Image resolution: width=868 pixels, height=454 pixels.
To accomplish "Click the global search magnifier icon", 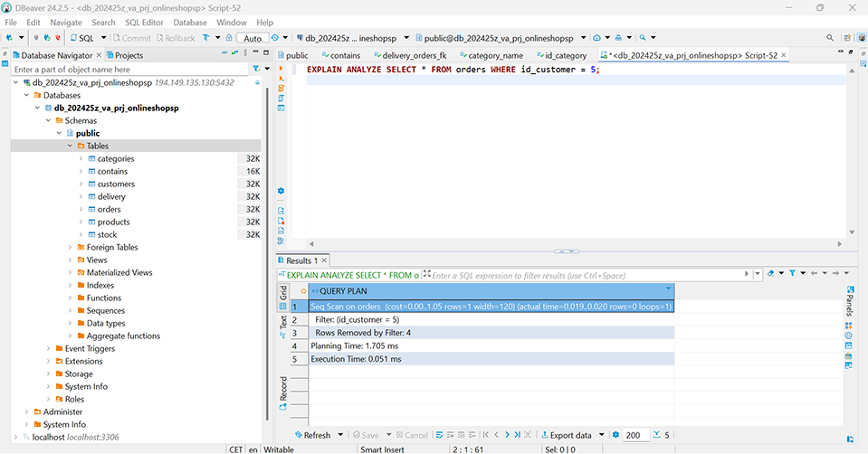I will pyautogui.click(x=830, y=38).
